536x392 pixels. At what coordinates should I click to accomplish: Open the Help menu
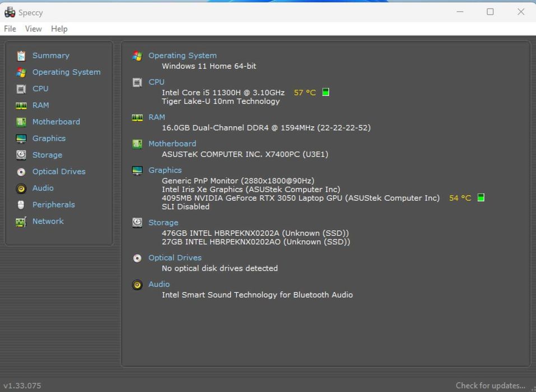59,29
